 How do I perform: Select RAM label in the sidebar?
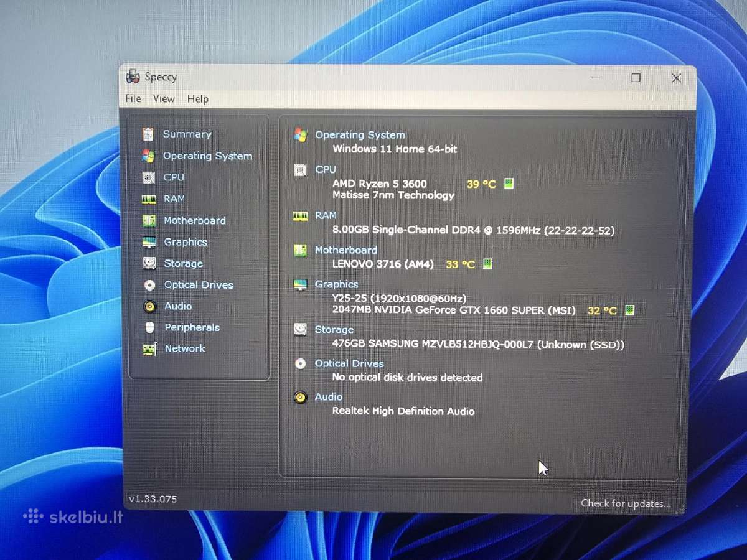[x=174, y=199]
